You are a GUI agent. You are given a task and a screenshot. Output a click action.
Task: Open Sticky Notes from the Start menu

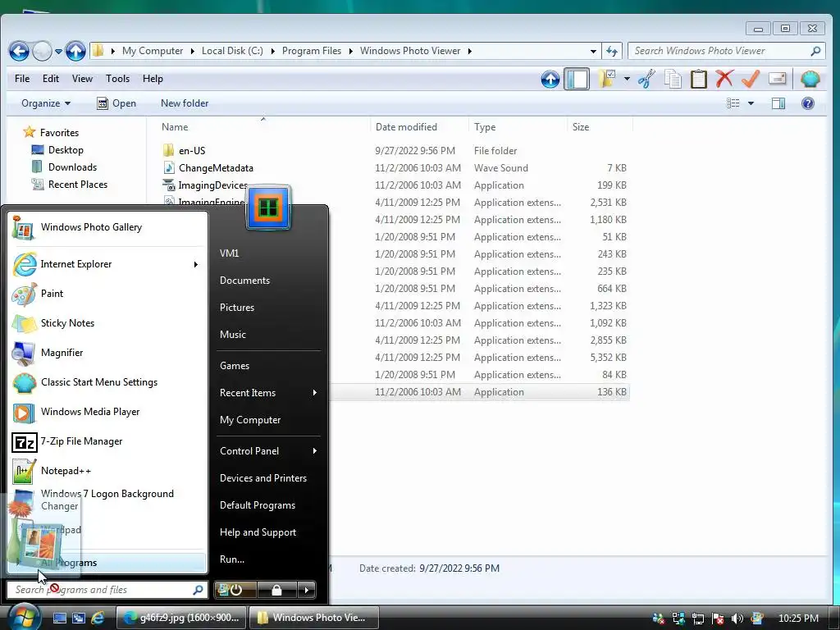pyautogui.click(x=106, y=323)
